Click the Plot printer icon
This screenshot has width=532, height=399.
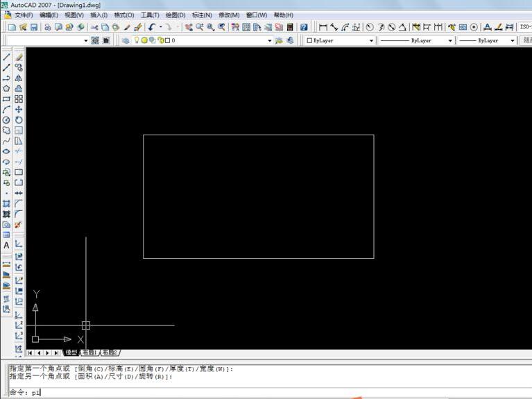[48, 27]
